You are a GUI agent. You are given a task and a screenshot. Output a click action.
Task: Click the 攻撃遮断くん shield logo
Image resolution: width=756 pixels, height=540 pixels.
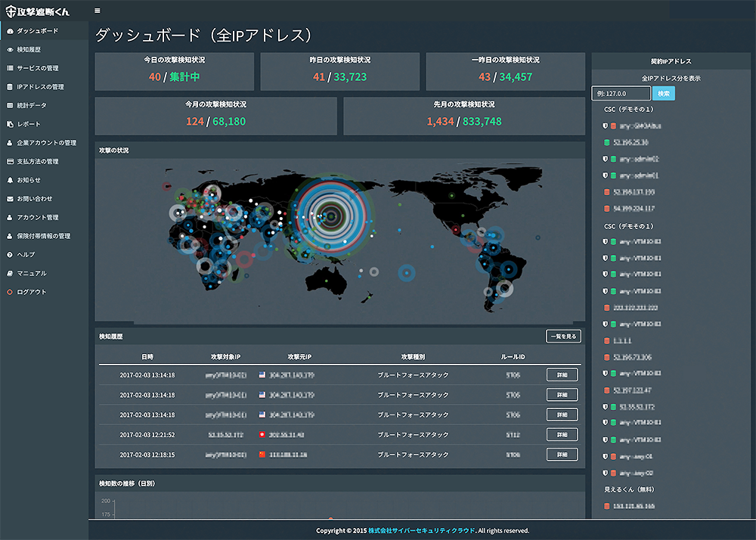pos(11,11)
